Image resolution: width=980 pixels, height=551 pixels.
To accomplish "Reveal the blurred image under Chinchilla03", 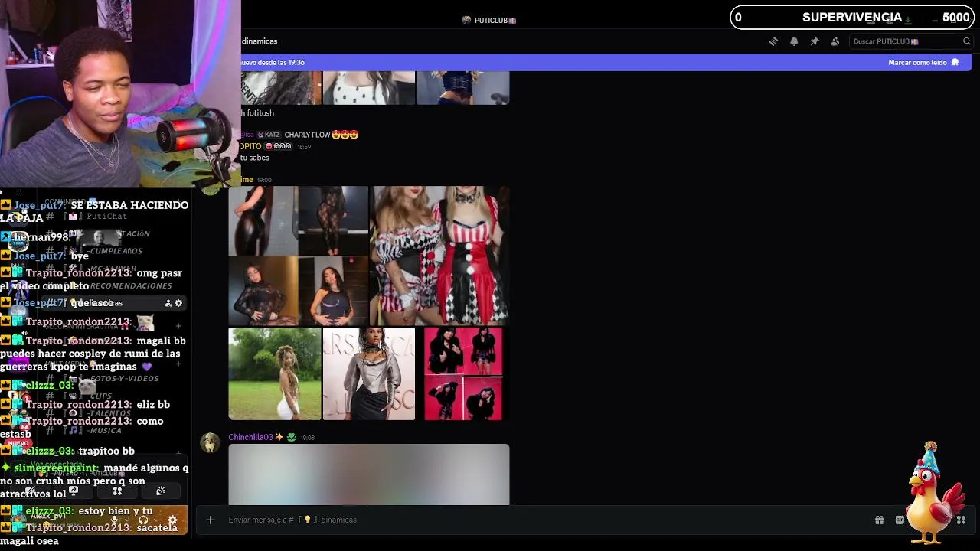I will [369, 474].
